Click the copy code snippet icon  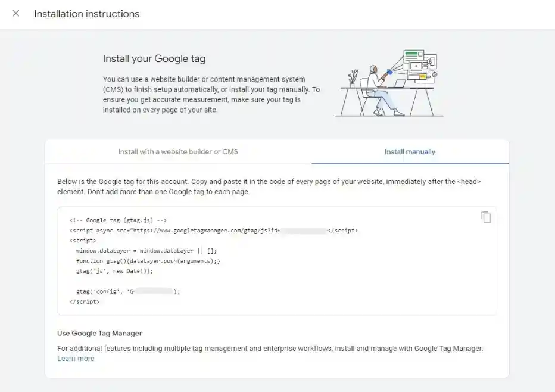[x=487, y=217]
